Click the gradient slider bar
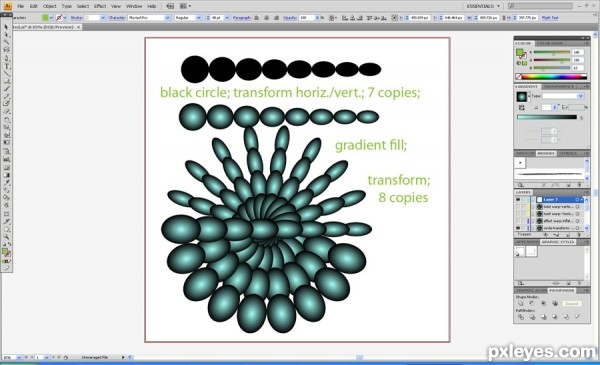This screenshot has width=600, height=365. coord(547,117)
